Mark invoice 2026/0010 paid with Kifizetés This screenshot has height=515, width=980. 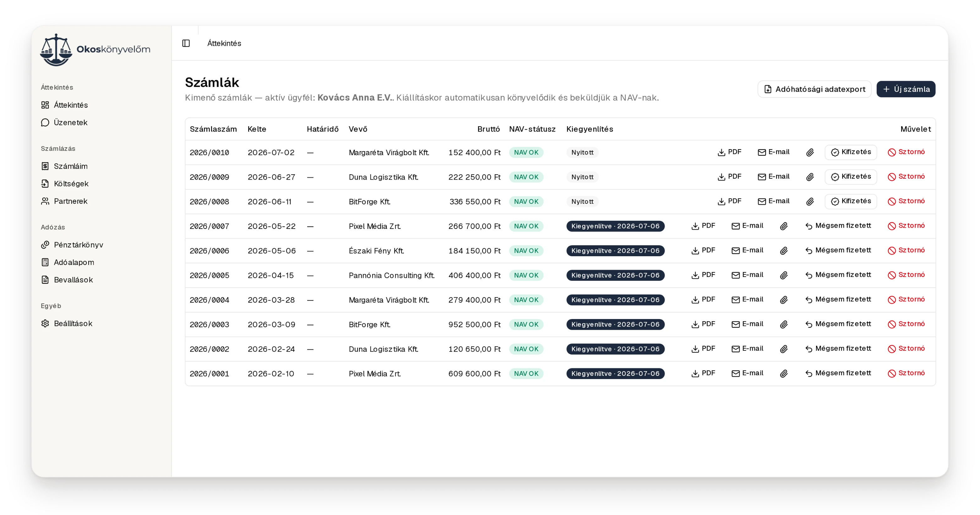tap(851, 152)
